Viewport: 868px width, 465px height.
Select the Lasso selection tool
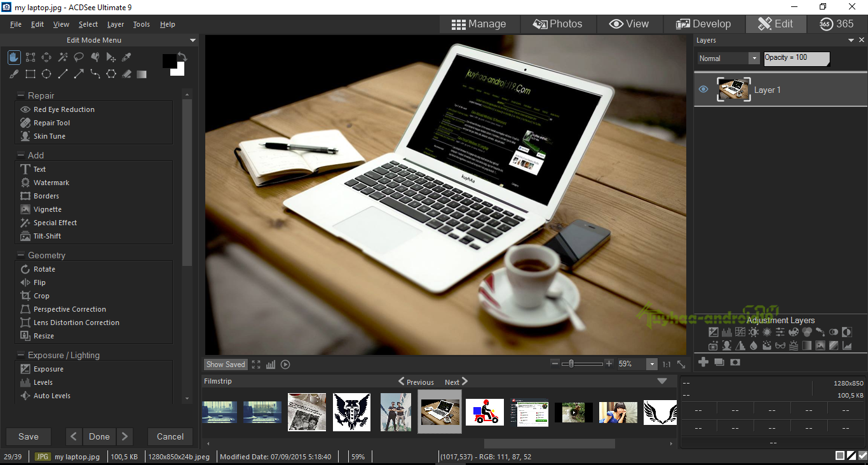79,58
